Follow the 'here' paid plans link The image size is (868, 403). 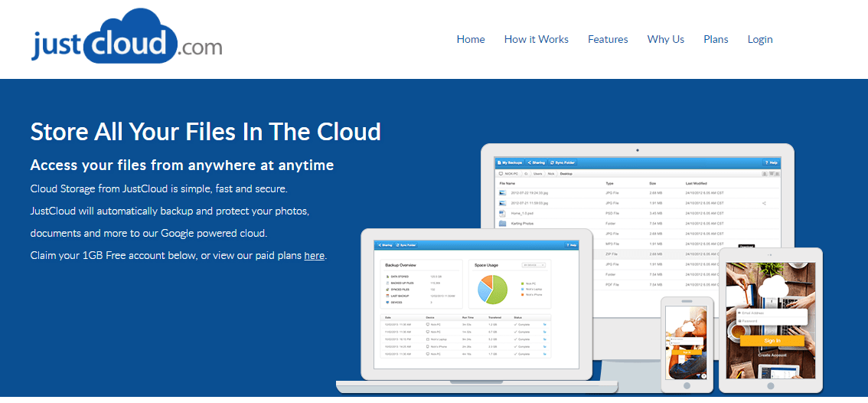(314, 255)
